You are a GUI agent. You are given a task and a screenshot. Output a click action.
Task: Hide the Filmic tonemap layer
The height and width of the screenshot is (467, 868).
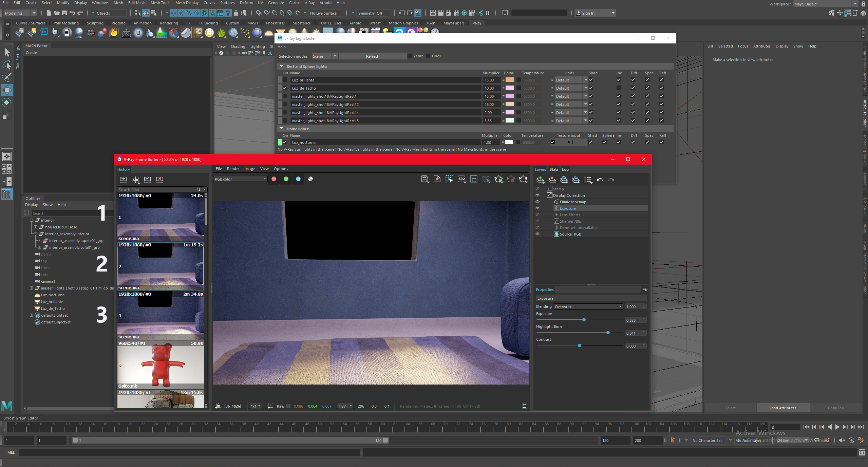click(537, 202)
